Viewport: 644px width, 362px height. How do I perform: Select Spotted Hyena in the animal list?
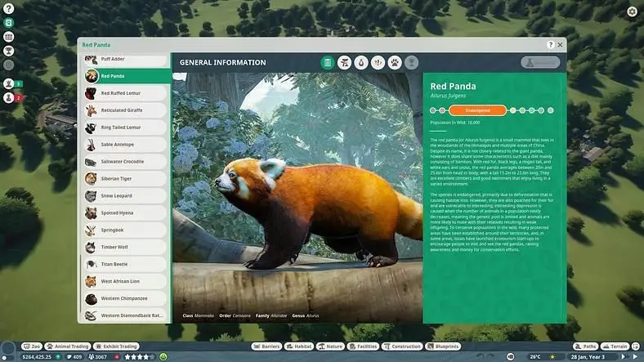coord(125,213)
